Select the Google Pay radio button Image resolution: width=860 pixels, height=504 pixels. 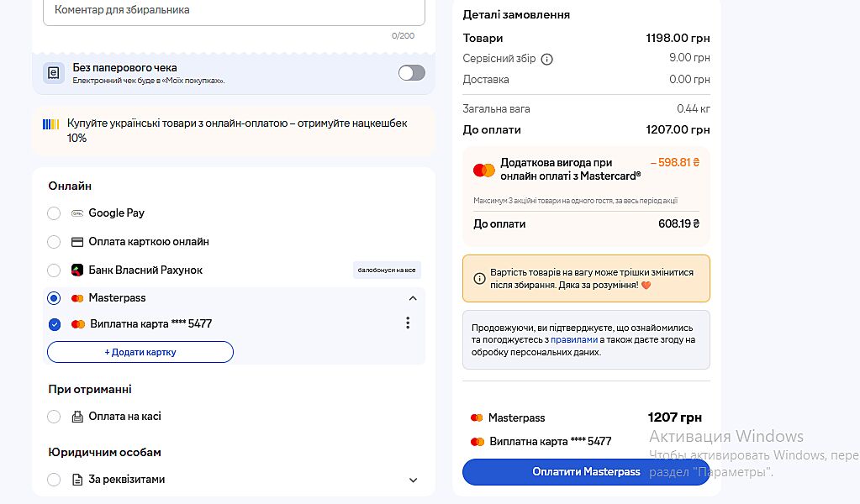click(54, 213)
